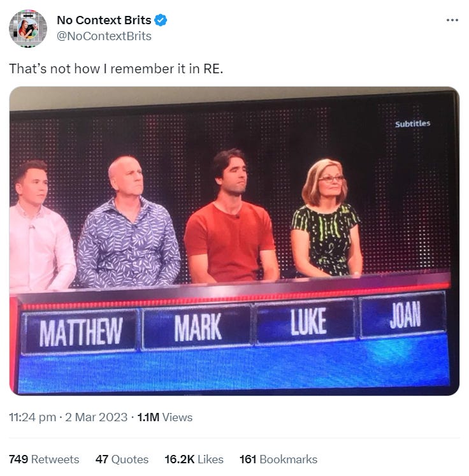The height and width of the screenshot is (476, 469).
Task: Open the No Context Brits profile avatar
Action: tap(28, 28)
